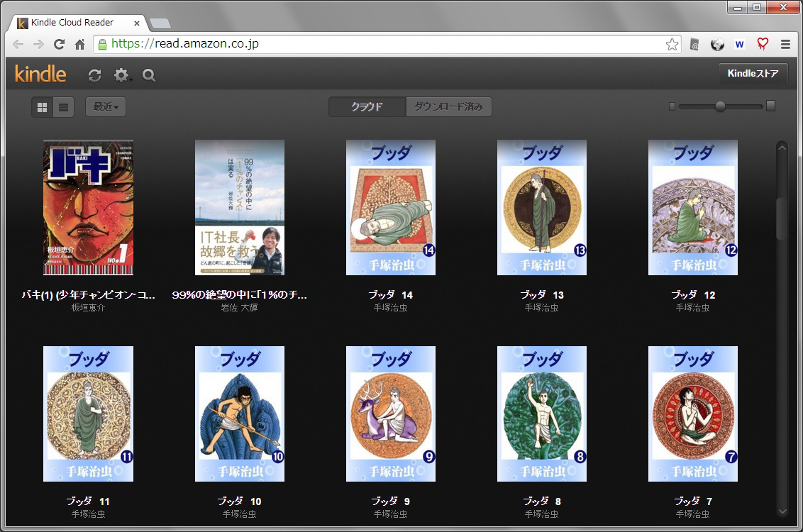
Task: Click the title text ブッダ 7
Action: 693,501
